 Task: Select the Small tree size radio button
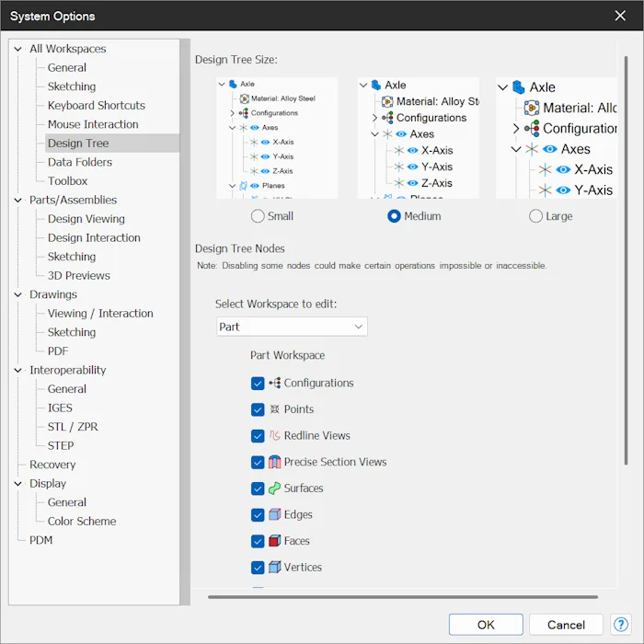pos(258,216)
